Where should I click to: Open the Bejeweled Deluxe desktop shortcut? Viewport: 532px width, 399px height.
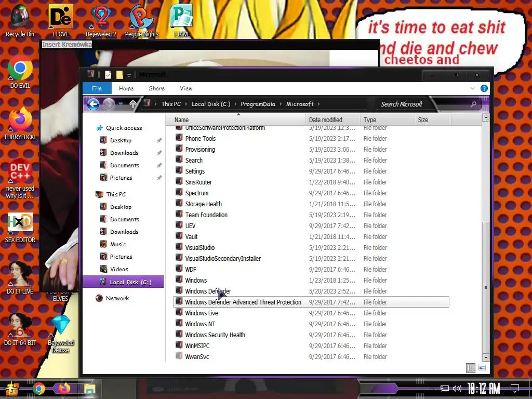(60, 334)
